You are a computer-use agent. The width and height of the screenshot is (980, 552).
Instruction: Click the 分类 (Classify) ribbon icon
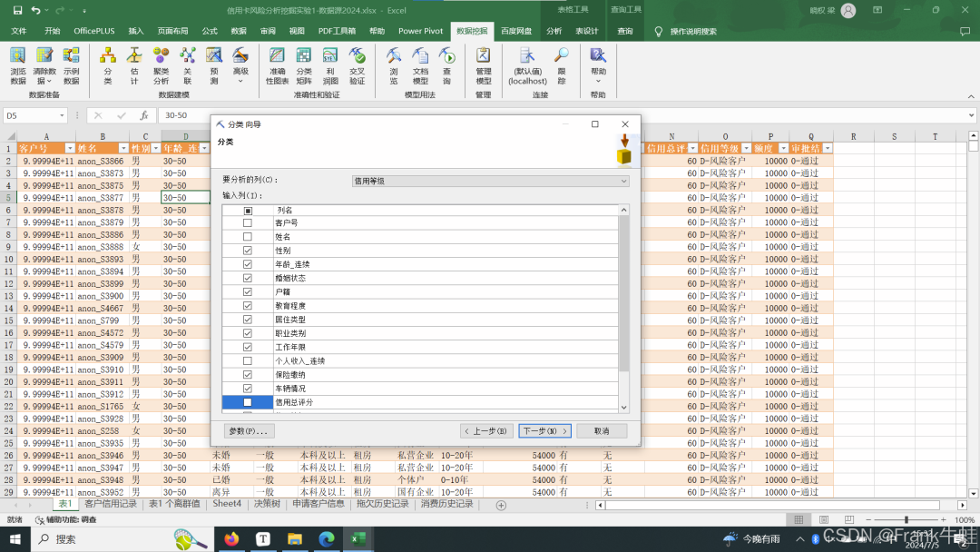click(x=108, y=65)
